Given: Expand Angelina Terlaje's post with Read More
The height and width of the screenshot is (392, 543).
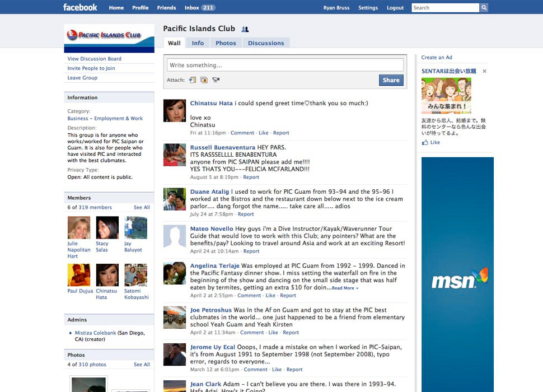Looking at the screenshot, I should tap(345, 288).
